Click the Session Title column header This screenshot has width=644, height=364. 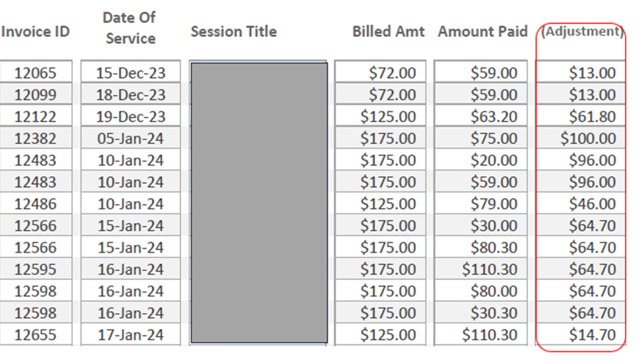(233, 32)
